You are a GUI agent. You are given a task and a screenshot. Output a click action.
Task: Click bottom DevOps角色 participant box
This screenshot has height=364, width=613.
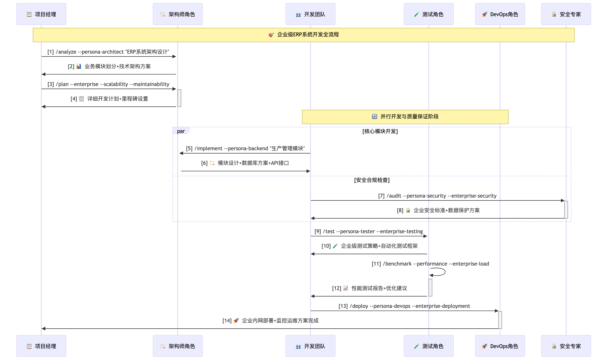(x=500, y=346)
